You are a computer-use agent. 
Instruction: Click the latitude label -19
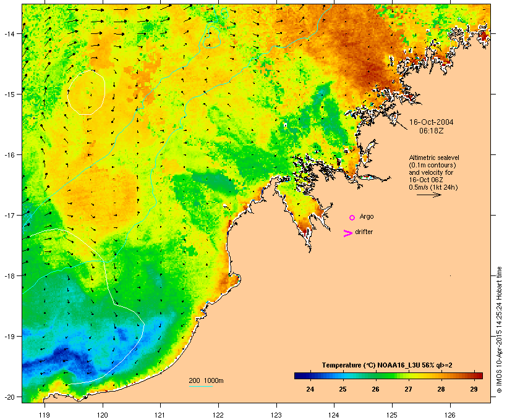9,337
